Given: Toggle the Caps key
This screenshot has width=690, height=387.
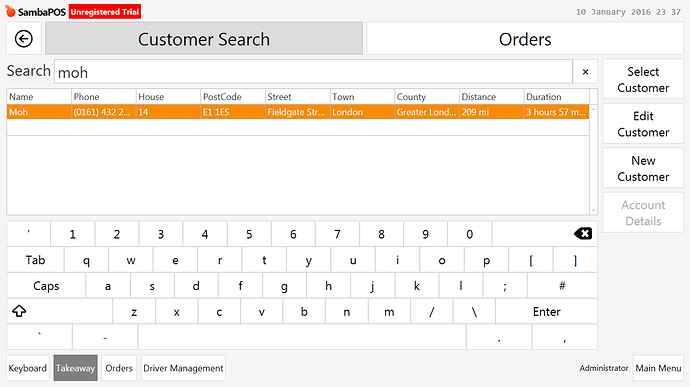Looking at the screenshot, I should 46,286.
